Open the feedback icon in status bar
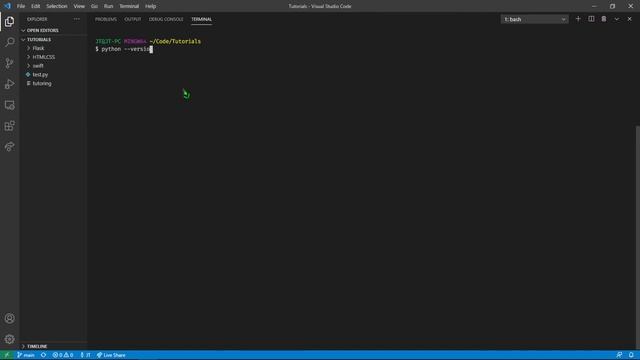 point(619,355)
